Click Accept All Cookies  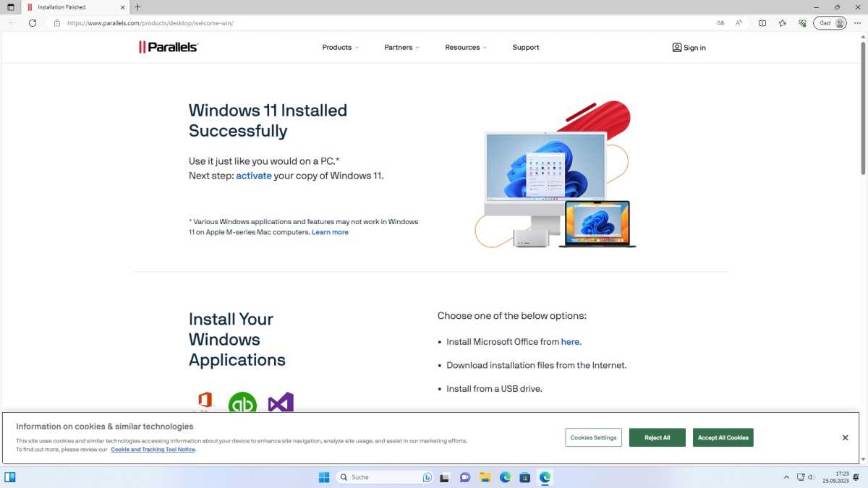[723, 437]
